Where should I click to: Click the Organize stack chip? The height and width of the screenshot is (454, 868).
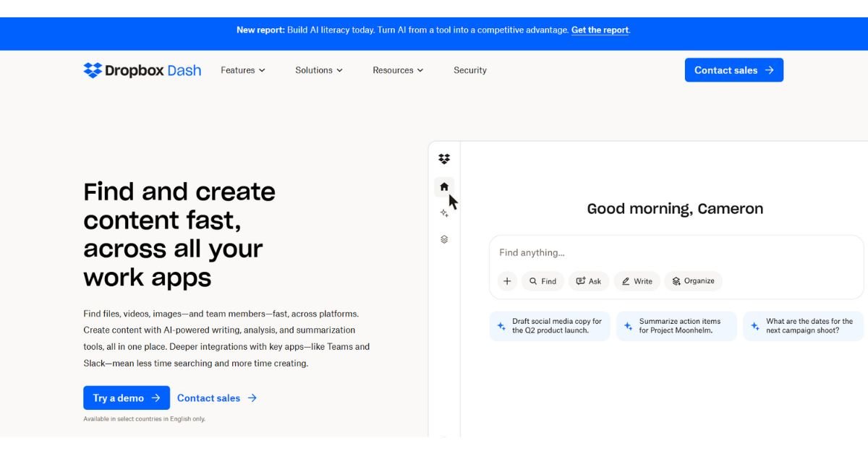(x=692, y=280)
